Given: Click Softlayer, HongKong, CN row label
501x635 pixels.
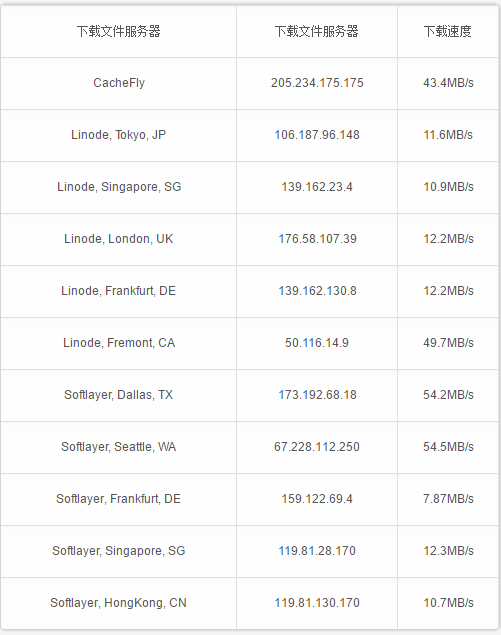Looking at the screenshot, I should [119, 603].
